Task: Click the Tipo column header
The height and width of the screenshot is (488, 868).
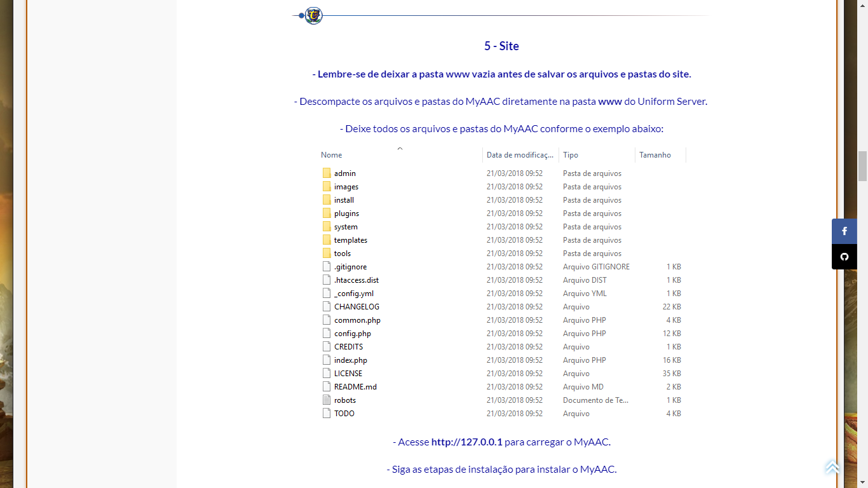Action: (571, 155)
